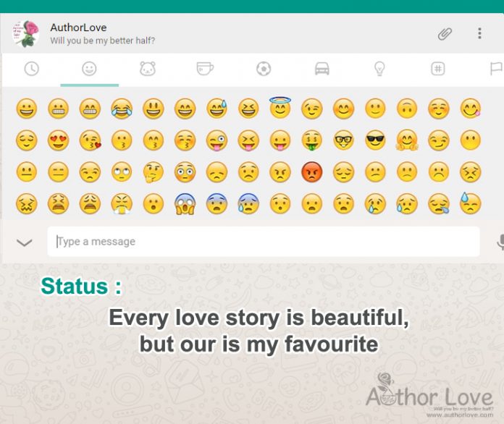Click the paperclip attach icon

click(445, 34)
